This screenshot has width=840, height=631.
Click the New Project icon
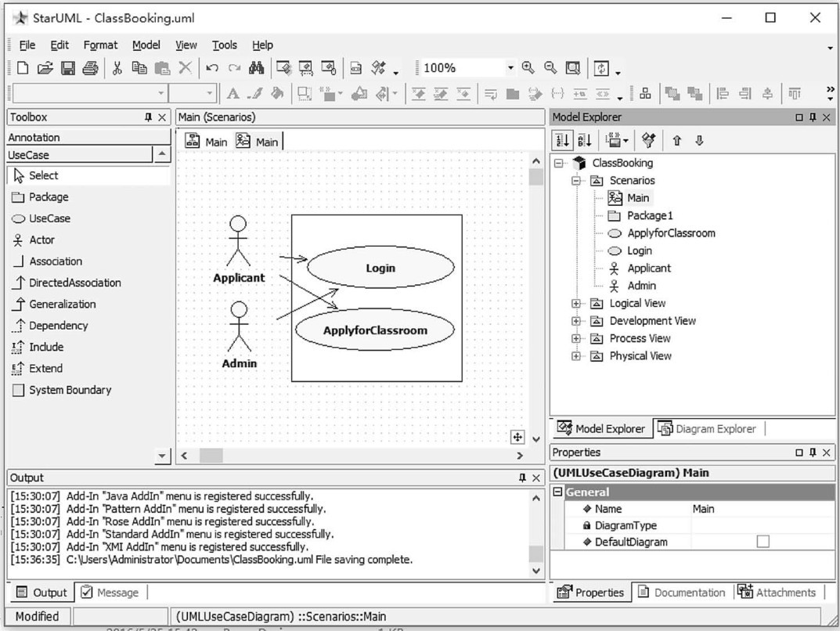tap(23, 68)
